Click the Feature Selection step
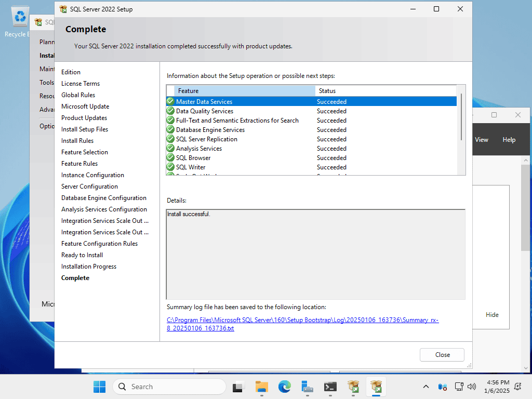 (x=85, y=152)
